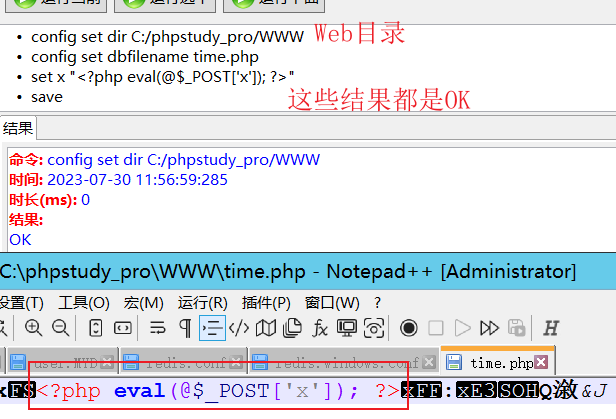
Task: Open the define your language </> icon
Action: pos(239,328)
